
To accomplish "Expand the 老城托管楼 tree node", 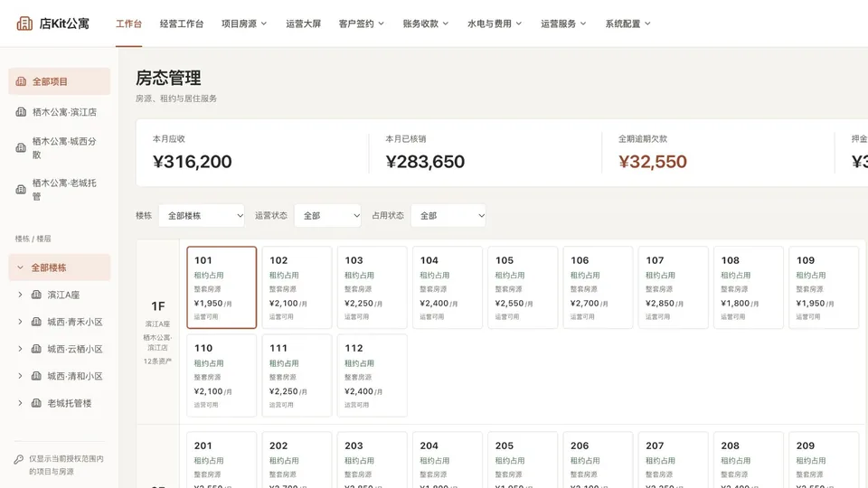I will tap(20, 403).
